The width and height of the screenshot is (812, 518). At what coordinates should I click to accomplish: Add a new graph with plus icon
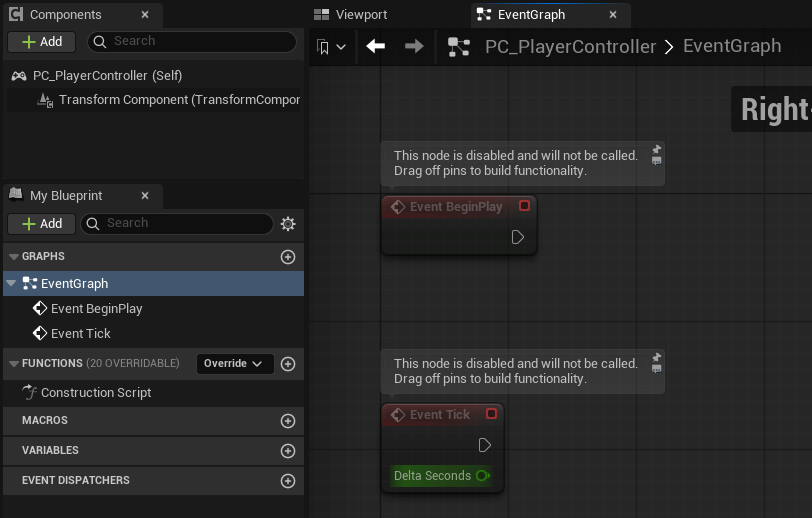point(288,257)
